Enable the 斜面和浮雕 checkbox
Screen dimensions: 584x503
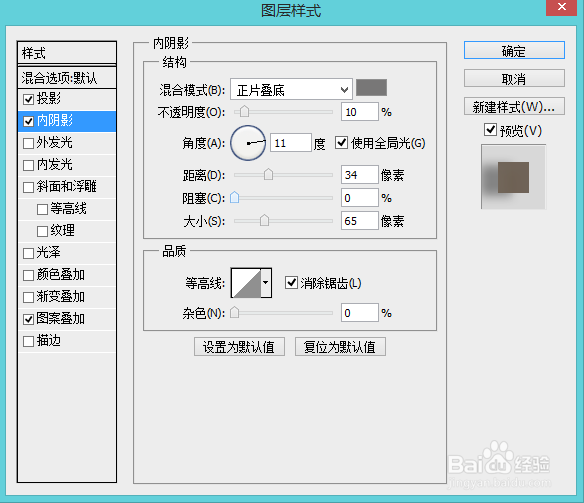pos(28,187)
